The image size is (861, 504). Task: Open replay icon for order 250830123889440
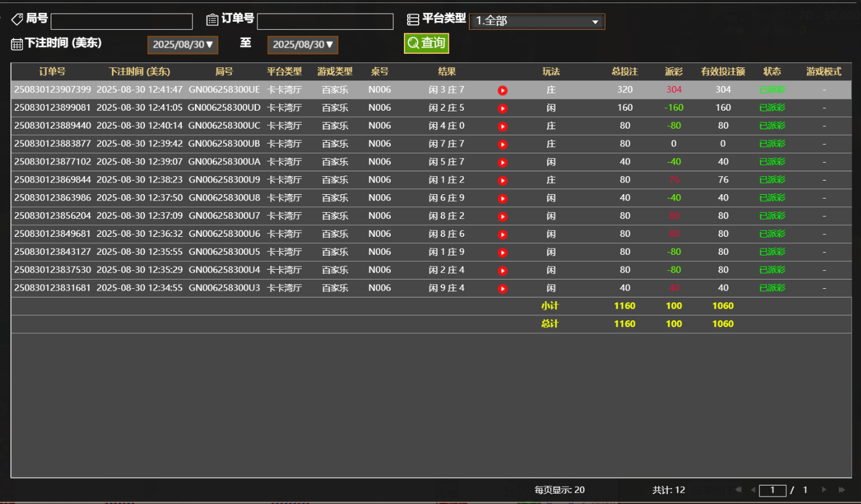pos(502,126)
